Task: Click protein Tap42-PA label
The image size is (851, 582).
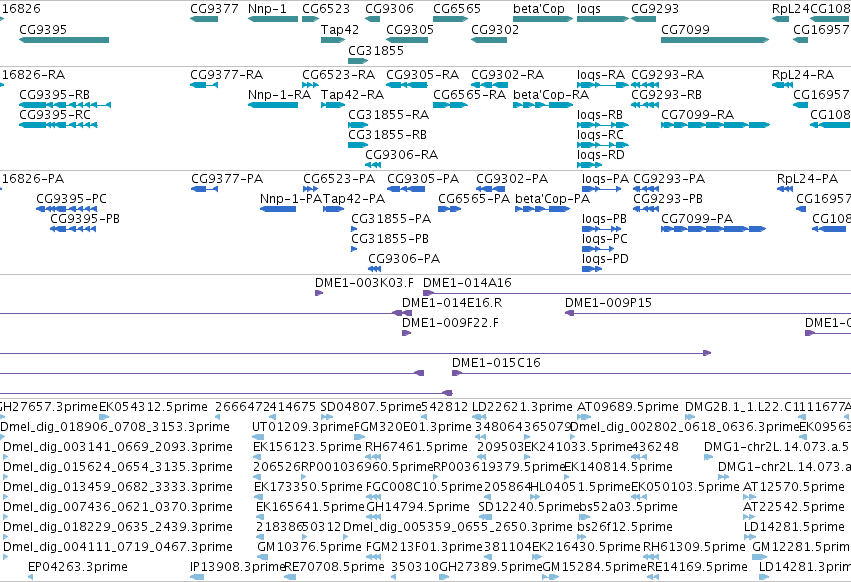Action: pyautogui.click(x=354, y=199)
